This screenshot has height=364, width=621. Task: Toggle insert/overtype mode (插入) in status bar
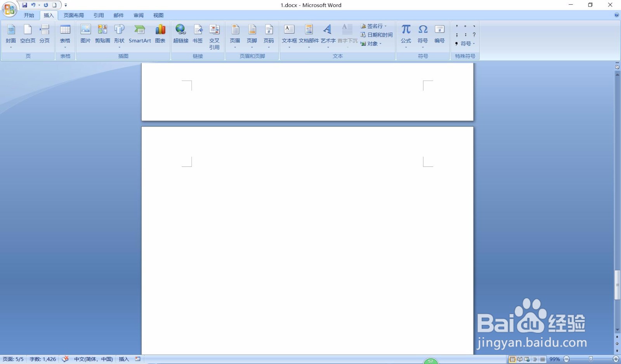pyautogui.click(x=124, y=359)
